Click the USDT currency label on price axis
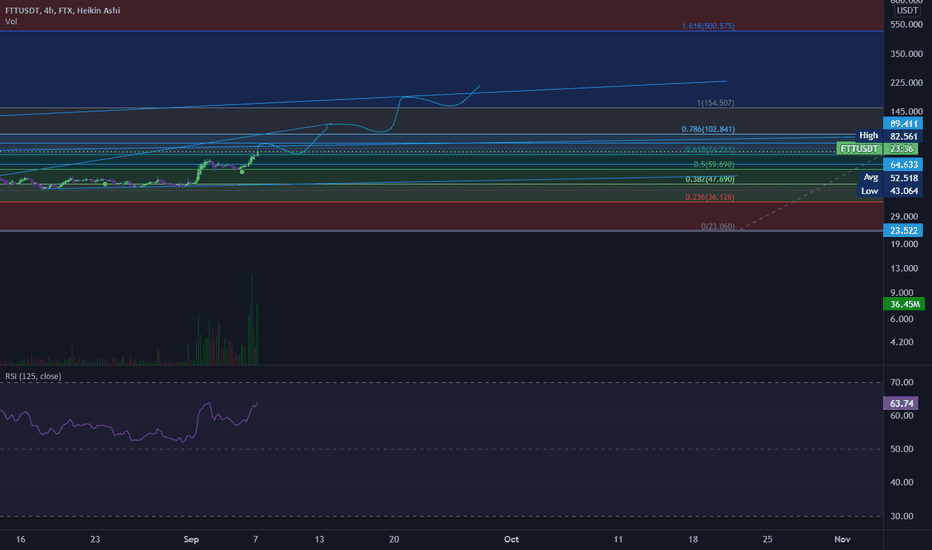This screenshot has height=550, width=932. pos(907,10)
